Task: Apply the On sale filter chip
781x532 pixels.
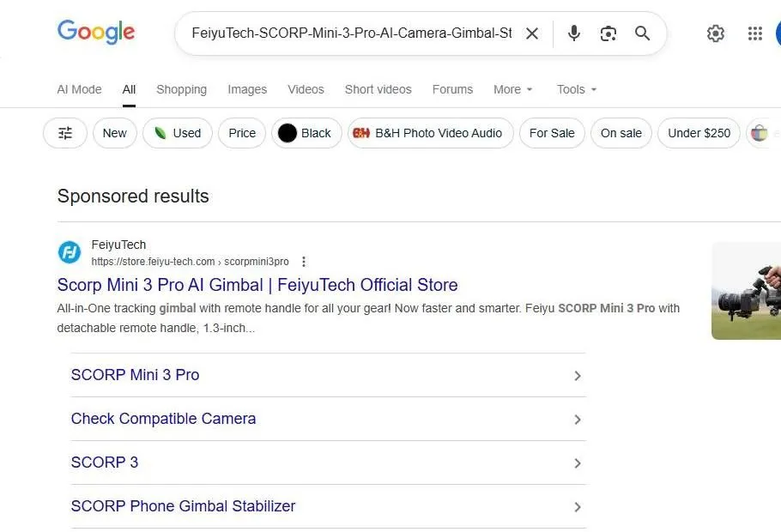Action: click(x=621, y=133)
